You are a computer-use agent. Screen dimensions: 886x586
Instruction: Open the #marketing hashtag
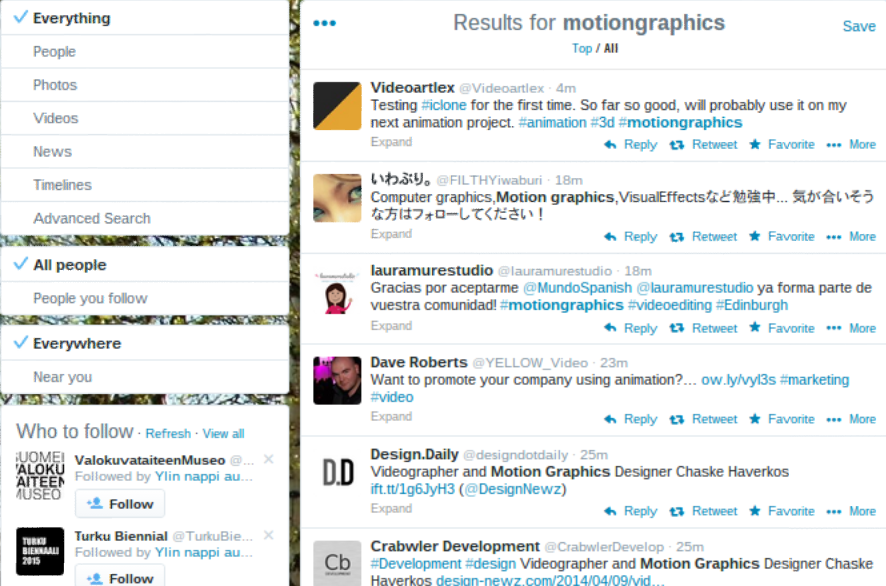point(814,380)
